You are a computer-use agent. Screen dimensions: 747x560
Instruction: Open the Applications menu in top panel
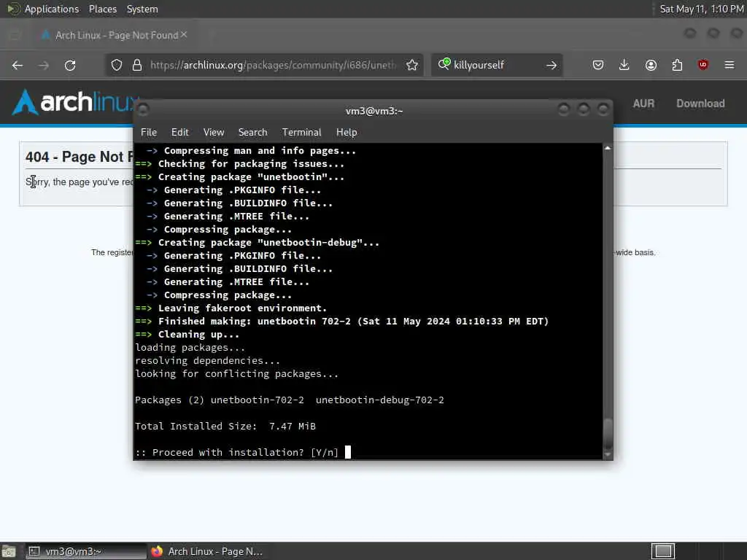click(52, 9)
